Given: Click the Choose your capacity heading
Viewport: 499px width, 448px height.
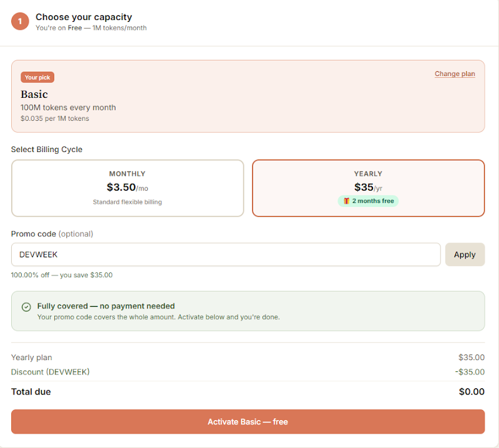Looking at the screenshot, I should (x=84, y=17).
